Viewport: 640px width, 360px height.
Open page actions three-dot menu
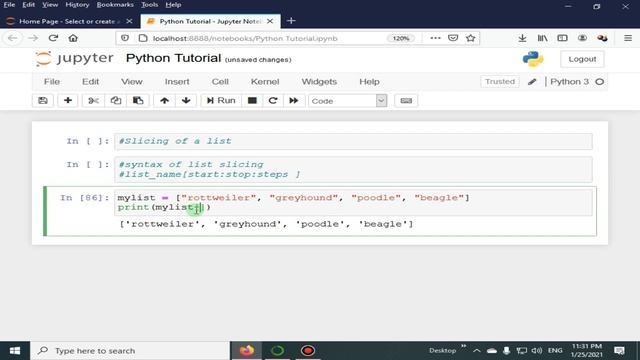pyautogui.click(x=435, y=38)
